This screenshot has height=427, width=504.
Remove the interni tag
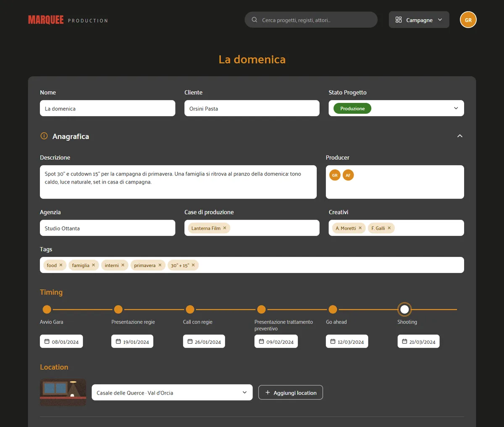tap(123, 265)
